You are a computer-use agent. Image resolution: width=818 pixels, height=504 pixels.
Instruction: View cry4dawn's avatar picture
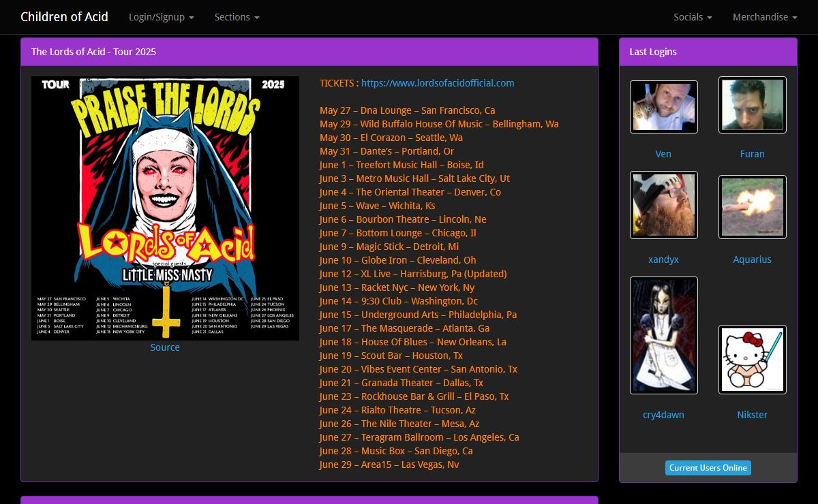pyautogui.click(x=664, y=335)
